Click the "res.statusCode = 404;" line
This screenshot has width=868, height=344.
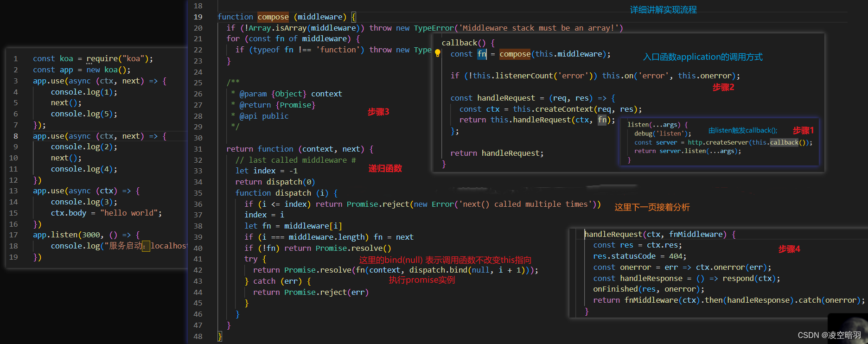(640, 256)
